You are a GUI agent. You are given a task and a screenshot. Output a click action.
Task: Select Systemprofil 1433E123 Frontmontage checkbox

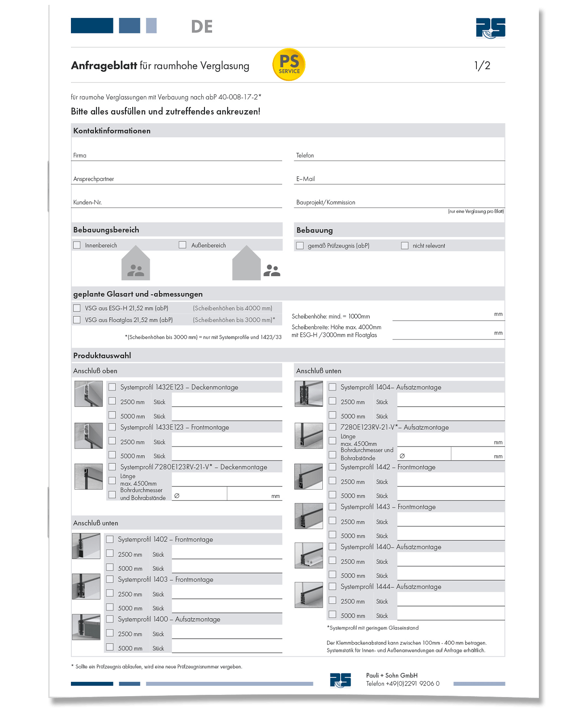click(x=112, y=427)
